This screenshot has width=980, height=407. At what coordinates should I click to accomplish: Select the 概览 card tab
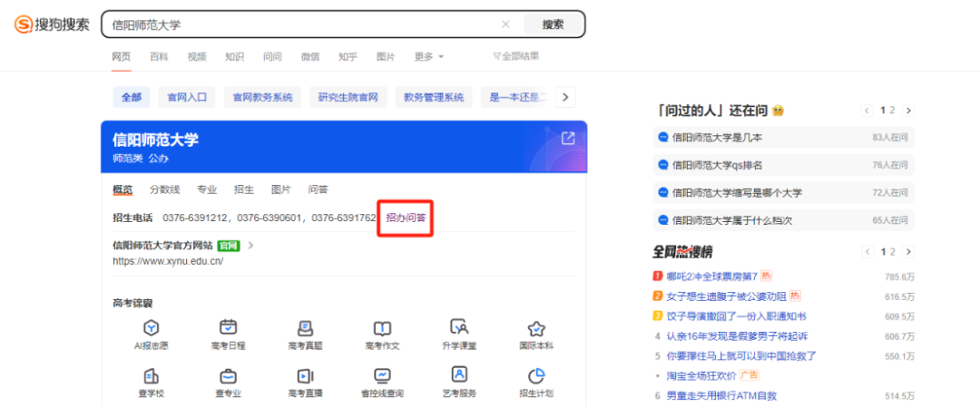click(x=122, y=189)
